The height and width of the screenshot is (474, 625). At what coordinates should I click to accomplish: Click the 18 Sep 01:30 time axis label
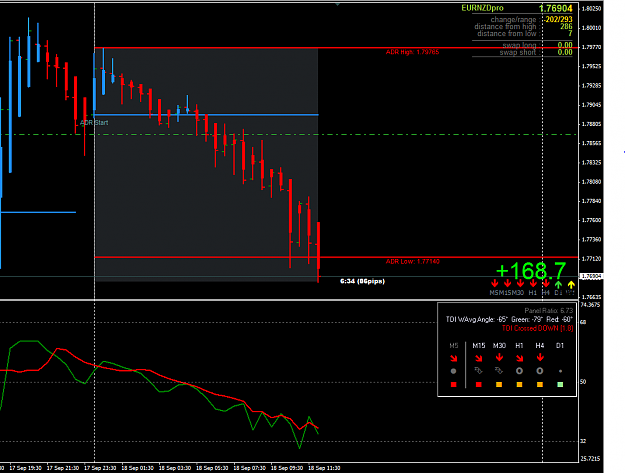tap(137, 468)
